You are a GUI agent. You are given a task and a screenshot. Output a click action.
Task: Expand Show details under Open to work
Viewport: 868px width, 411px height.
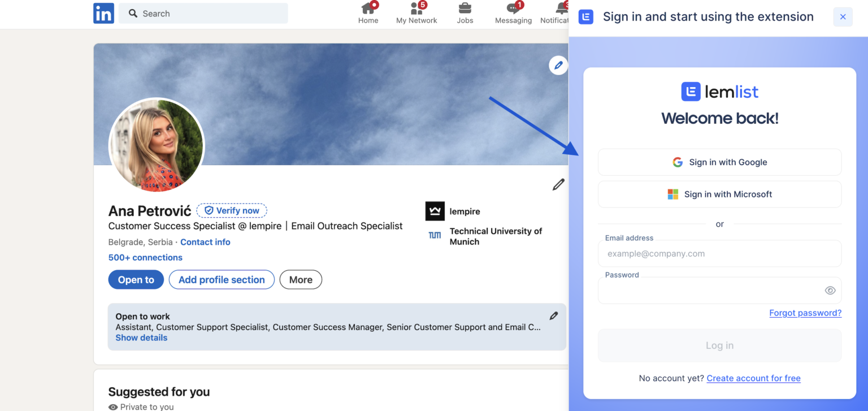(x=141, y=338)
